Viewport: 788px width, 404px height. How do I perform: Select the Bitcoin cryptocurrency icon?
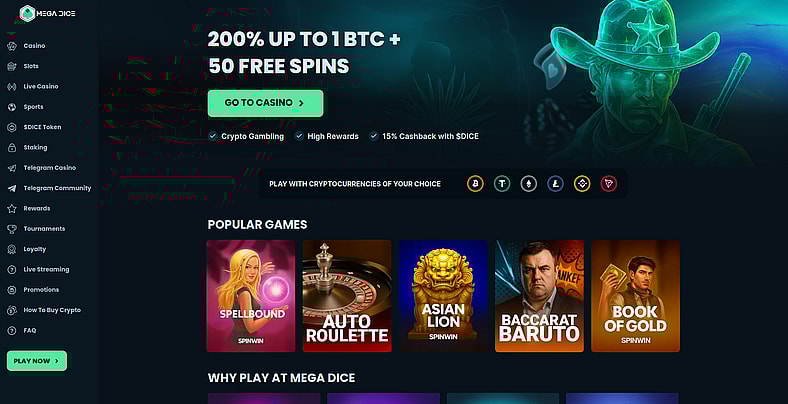tap(475, 184)
